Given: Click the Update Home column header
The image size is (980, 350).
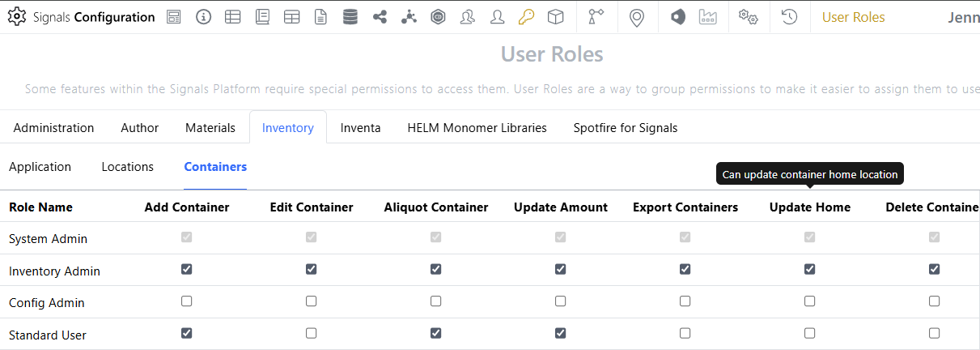Looking at the screenshot, I should pos(809,207).
